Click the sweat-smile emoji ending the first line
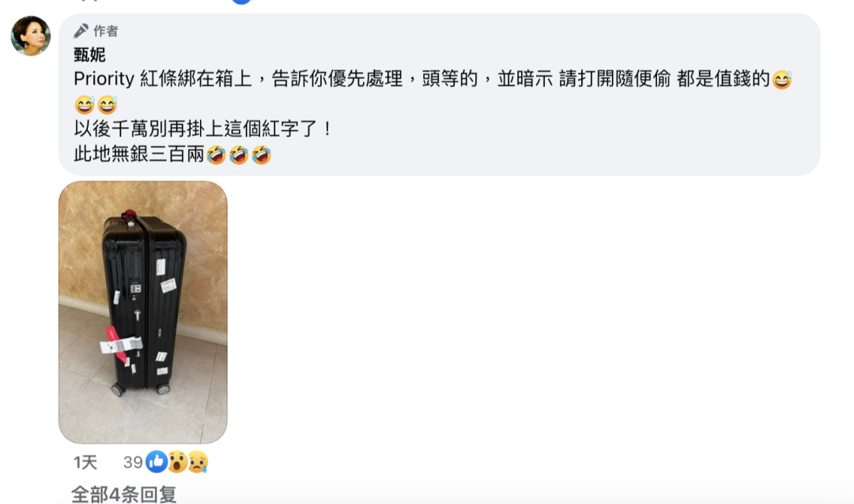Screen dimensions: 854x504 pyautogui.click(x=781, y=80)
